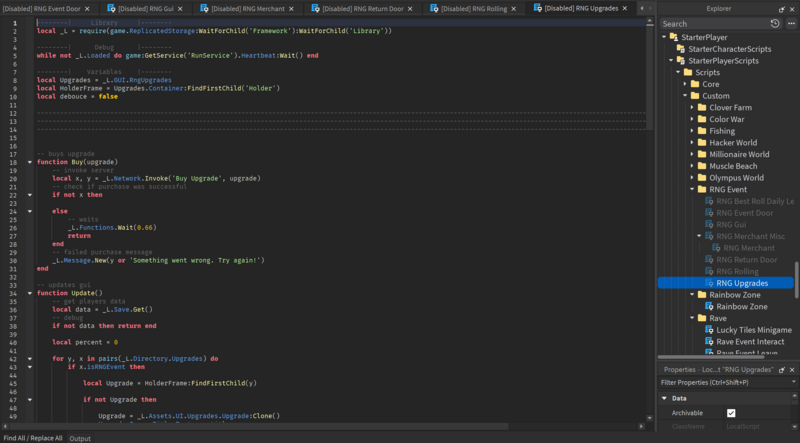Open the Explorer more options menu
Image resolution: width=800 pixels, height=443 pixels.
pyautogui.click(x=790, y=23)
